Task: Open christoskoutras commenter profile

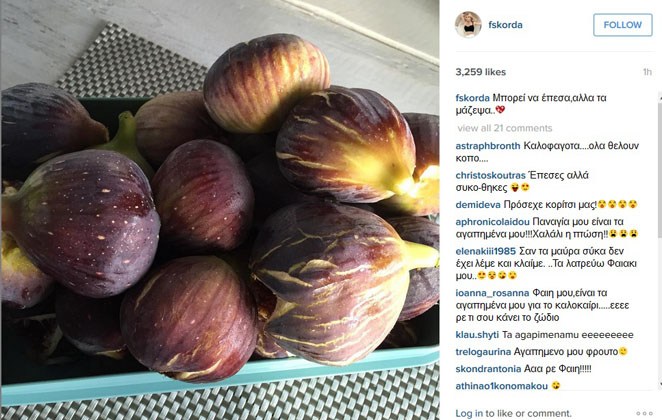Action: pyautogui.click(x=490, y=175)
